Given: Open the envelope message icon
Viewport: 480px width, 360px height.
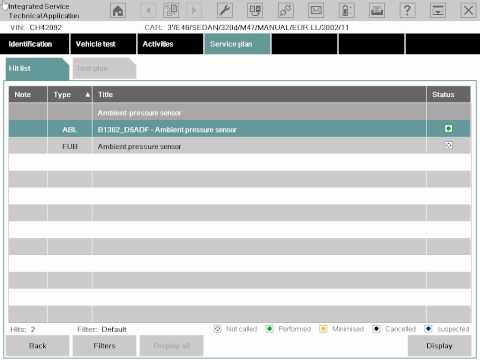Looking at the screenshot, I should (x=316, y=10).
